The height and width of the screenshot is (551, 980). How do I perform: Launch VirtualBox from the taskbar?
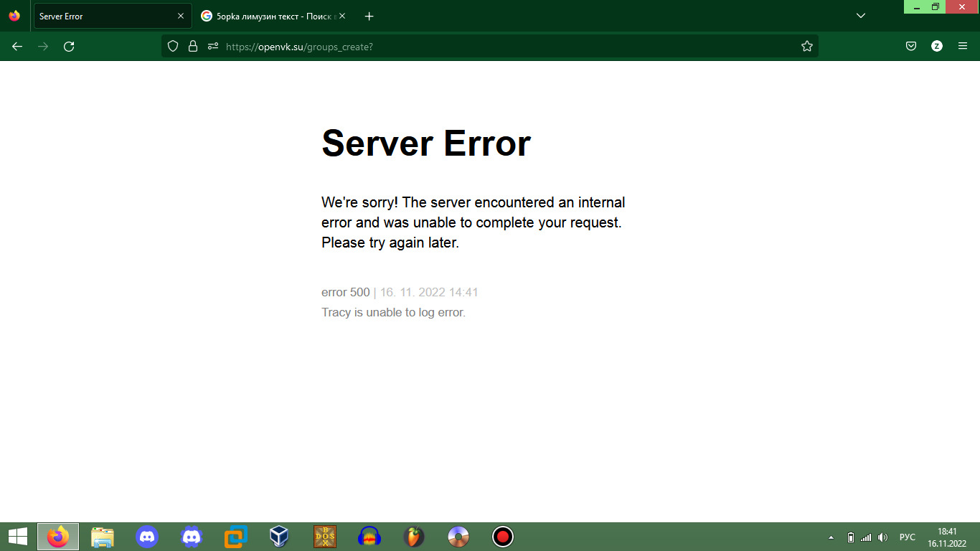[x=281, y=537]
